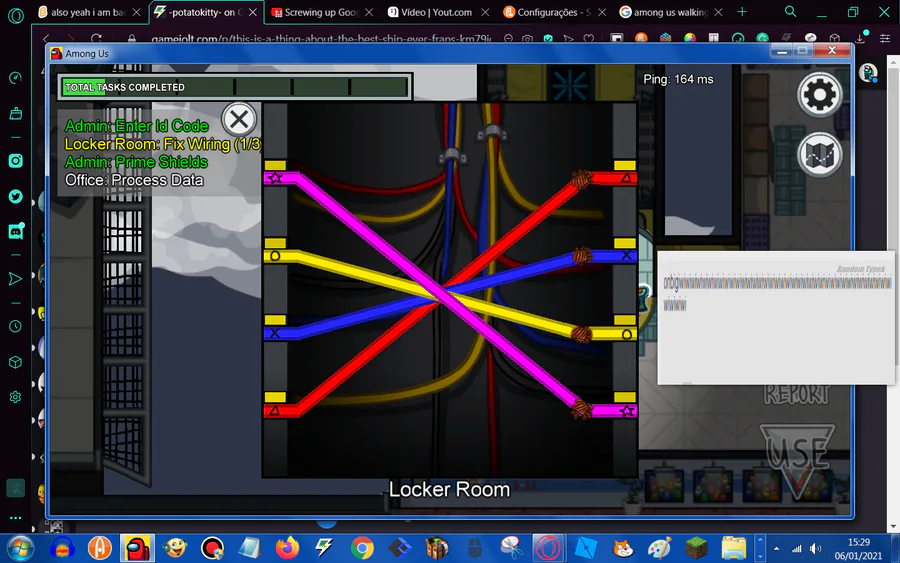The height and width of the screenshot is (563, 900).
Task: Open the tab search magnifier
Action: pos(790,11)
